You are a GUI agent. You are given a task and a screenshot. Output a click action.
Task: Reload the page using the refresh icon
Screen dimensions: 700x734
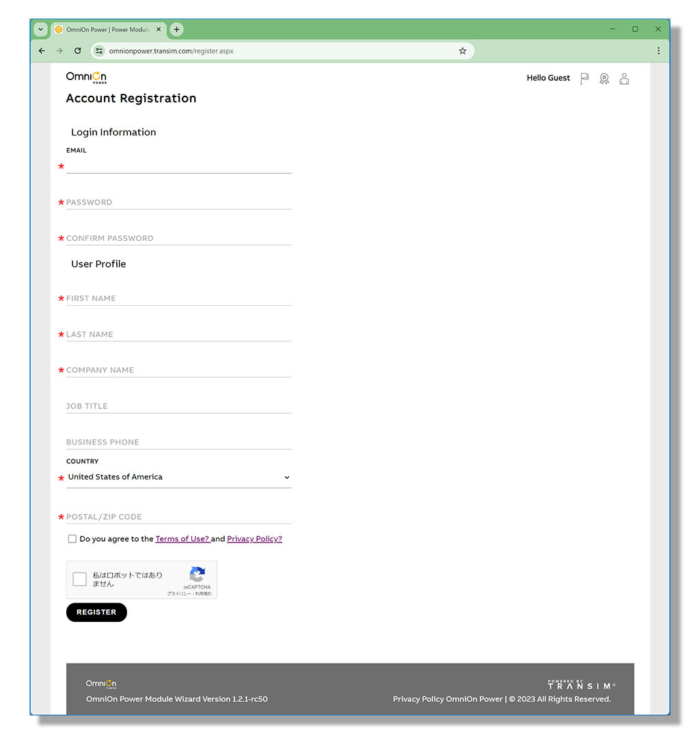click(x=77, y=51)
